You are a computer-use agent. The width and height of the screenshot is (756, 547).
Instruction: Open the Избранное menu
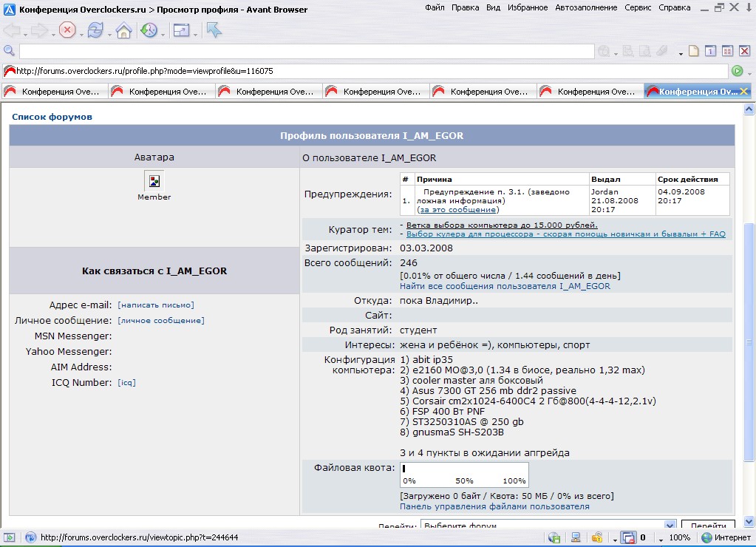pyautogui.click(x=528, y=7)
